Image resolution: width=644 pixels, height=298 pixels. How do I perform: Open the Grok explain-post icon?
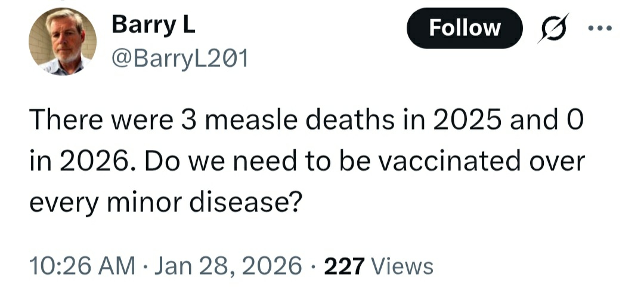[x=552, y=28]
